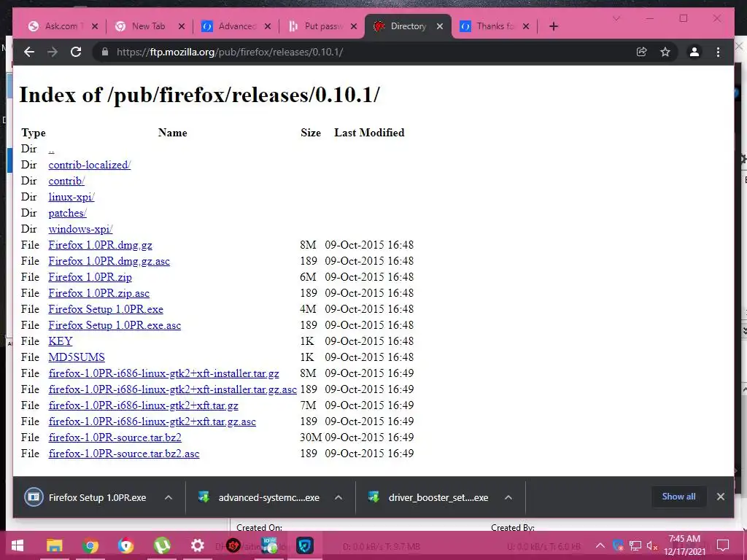
Task: Open Settings gear from taskbar
Action: click(197, 545)
